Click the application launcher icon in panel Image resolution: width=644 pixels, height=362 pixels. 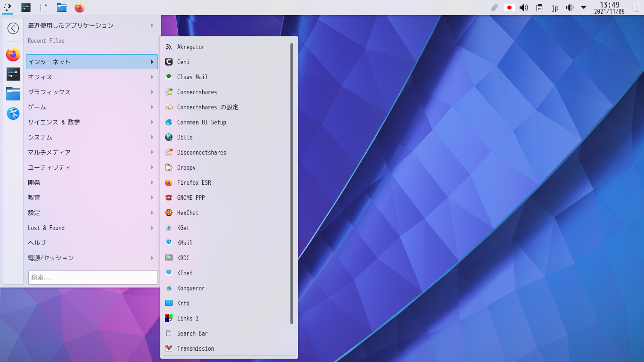[8, 7]
